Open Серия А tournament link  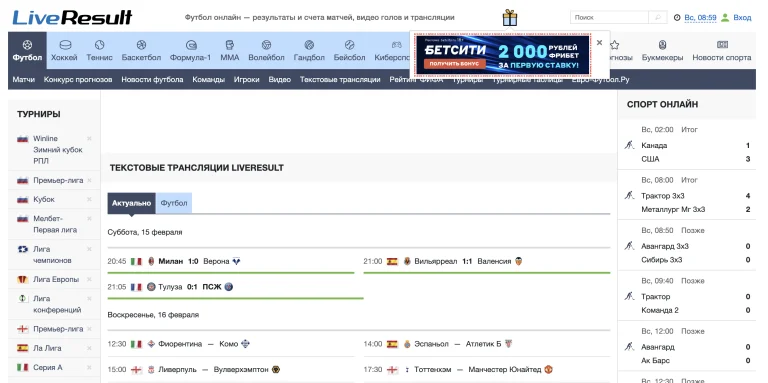(48, 367)
